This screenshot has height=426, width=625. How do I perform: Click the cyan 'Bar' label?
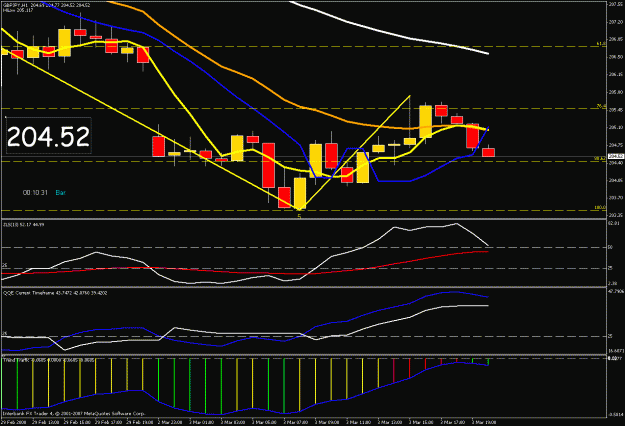(x=61, y=193)
